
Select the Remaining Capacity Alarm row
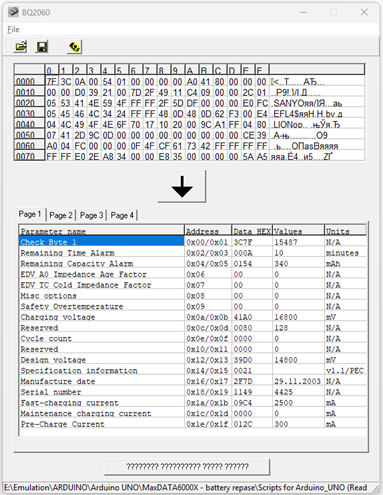193,263
